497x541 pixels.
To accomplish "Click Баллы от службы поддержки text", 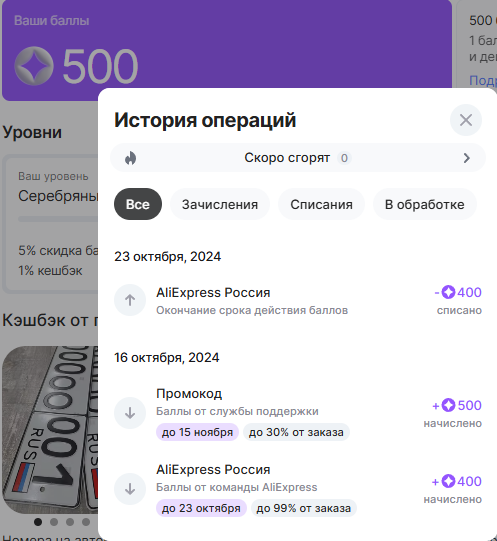I will click(x=237, y=411).
